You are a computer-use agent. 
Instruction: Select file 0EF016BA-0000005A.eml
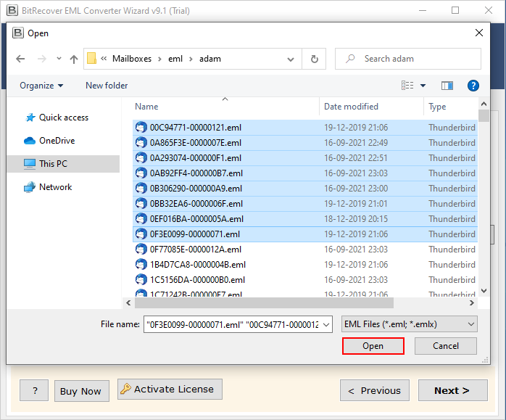click(305, 219)
